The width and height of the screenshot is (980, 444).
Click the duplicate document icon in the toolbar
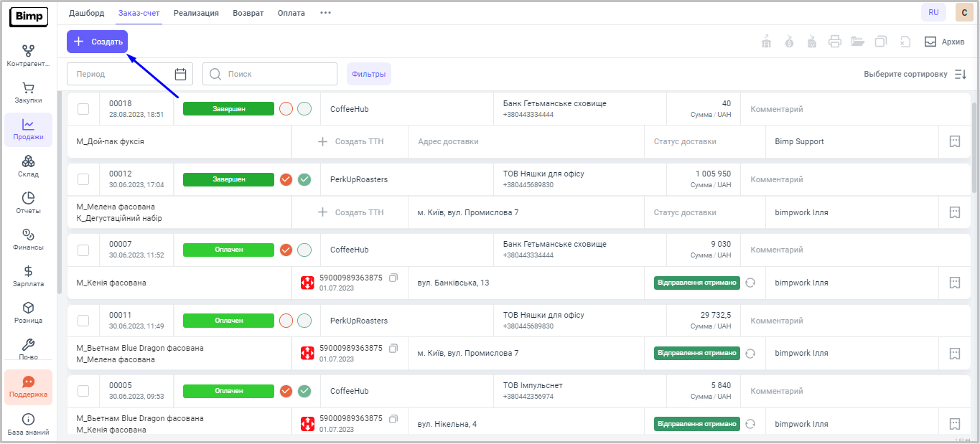(881, 42)
